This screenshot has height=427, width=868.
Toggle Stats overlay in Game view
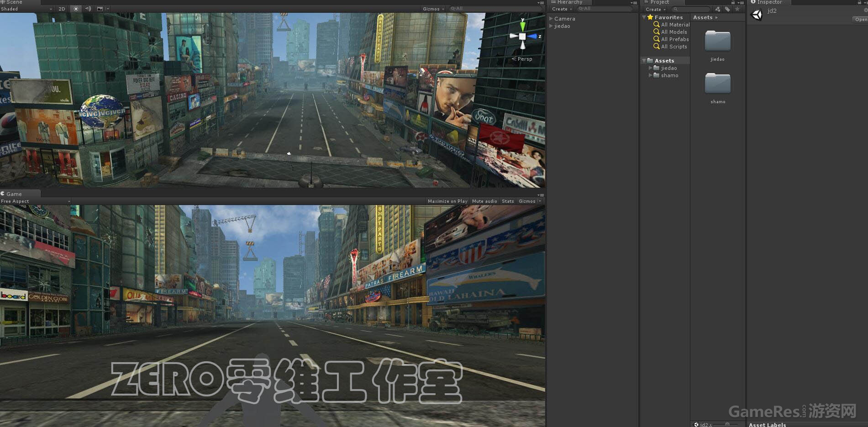[x=508, y=201]
